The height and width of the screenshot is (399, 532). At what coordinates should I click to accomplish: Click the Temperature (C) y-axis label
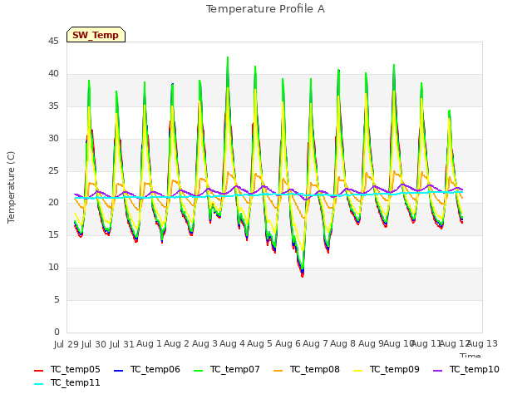click(11, 187)
